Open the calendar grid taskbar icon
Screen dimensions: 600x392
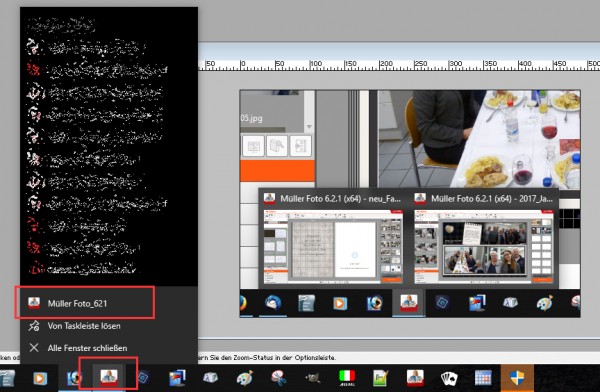[483, 378]
